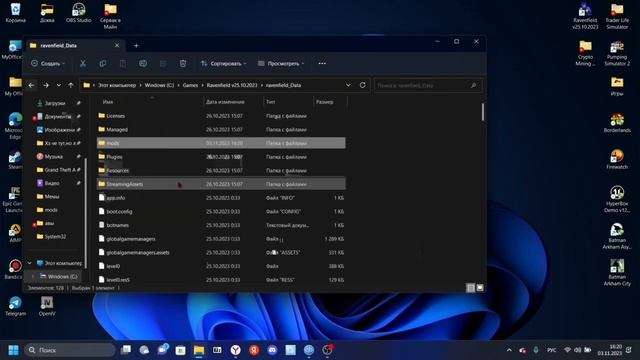This screenshot has height=360, width=640.
Task: Open the Windows Start menu
Action: 13,350
